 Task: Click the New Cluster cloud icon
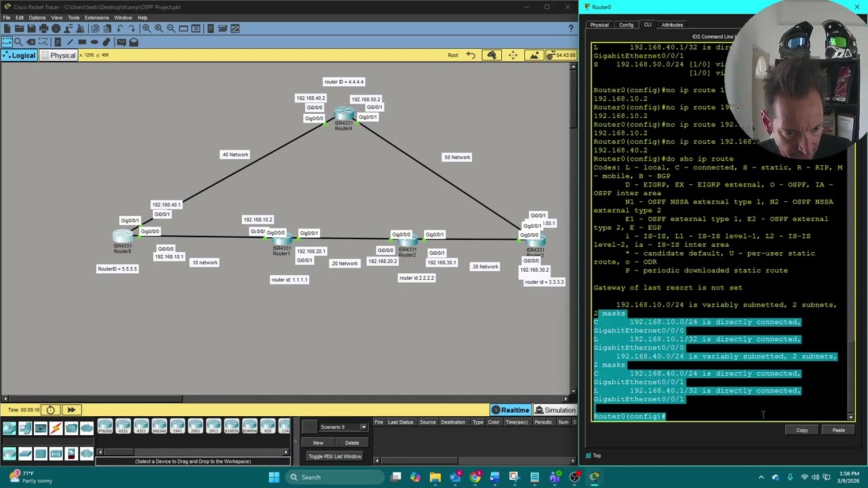click(492, 55)
